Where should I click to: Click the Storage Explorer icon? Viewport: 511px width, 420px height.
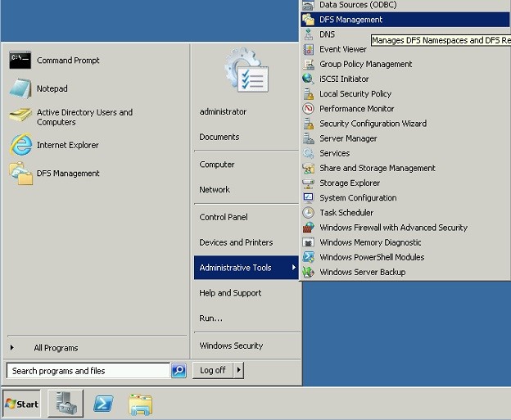click(308, 183)
